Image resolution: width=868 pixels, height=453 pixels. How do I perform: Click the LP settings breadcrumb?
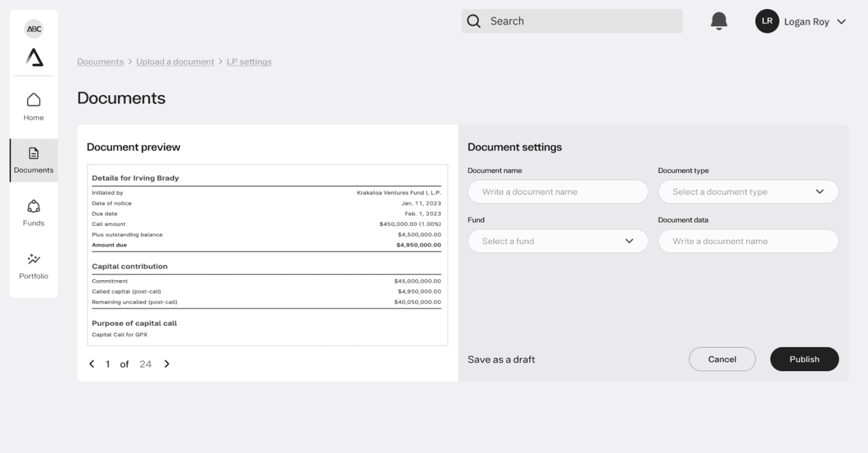[x=249, y=62]
